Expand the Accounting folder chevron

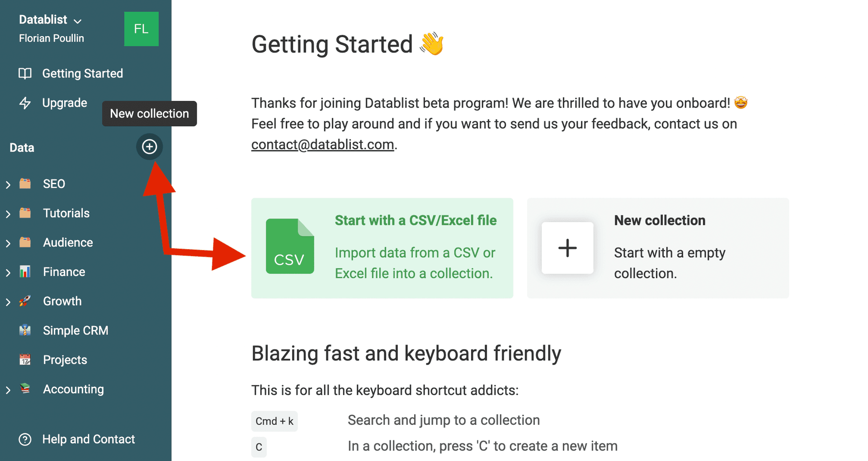pyautogui.click(x=8, y=390)
